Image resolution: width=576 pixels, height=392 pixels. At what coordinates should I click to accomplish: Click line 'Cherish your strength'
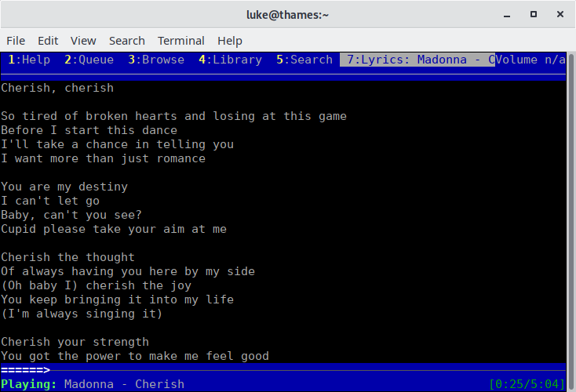point(75,342)
